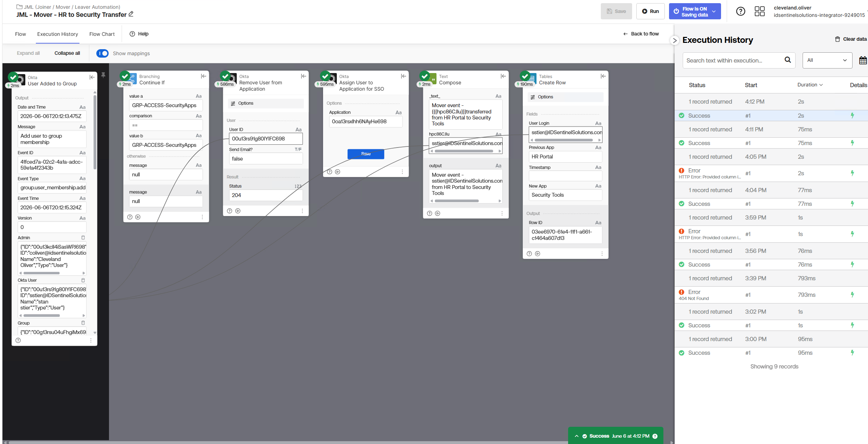Image resolution: width=868 pixels, height=444 pixels.
Task: Click the JML folder breadcrumb
Action: point(69,7)
